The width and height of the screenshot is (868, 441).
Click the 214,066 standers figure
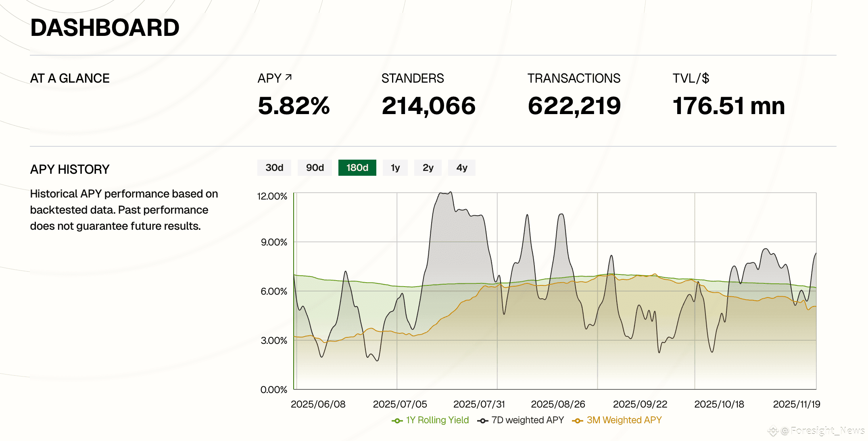(428, 106)
